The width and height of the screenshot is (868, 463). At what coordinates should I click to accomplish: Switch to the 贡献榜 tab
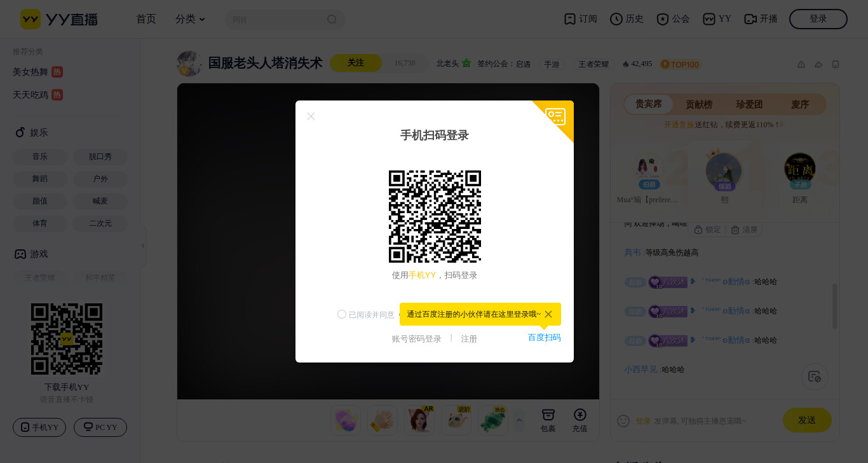click(699, 104)
